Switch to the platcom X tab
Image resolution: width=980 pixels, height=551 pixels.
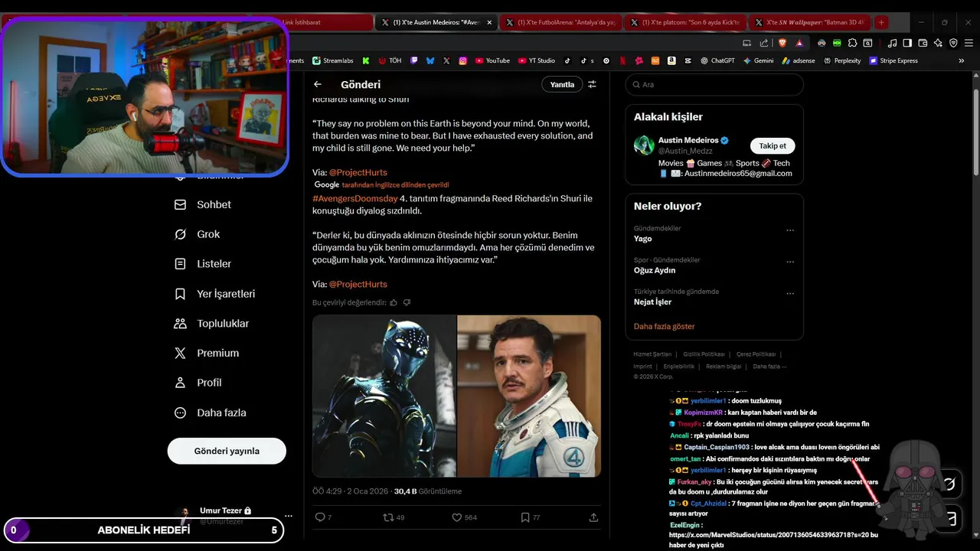[x=685, y=22]
